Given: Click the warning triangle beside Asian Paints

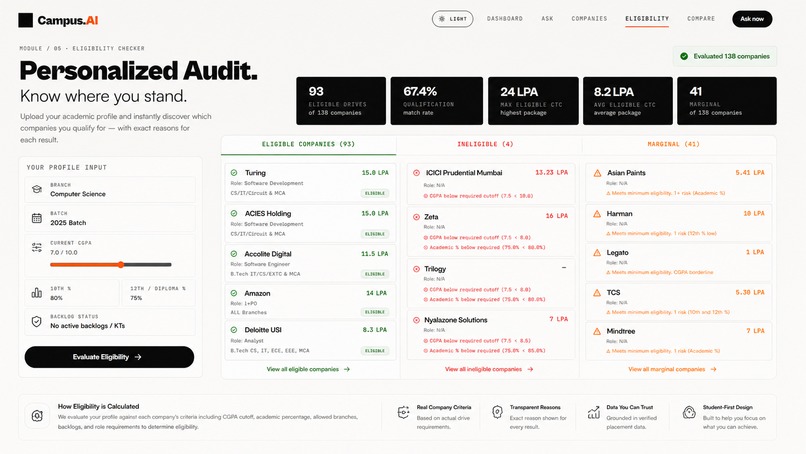Looking at the screenshot, I should [597, 173].
